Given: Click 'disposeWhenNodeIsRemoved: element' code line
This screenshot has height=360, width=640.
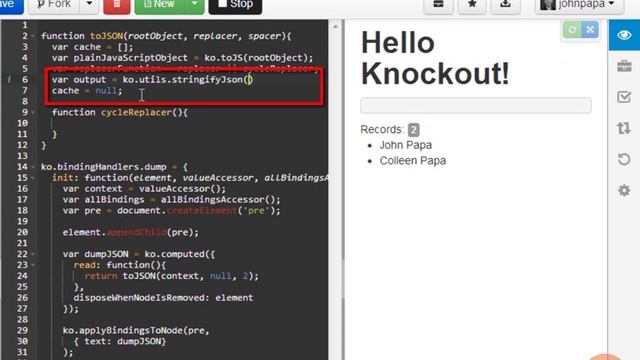Looking at the screenshot, I should tap(163, 298).
